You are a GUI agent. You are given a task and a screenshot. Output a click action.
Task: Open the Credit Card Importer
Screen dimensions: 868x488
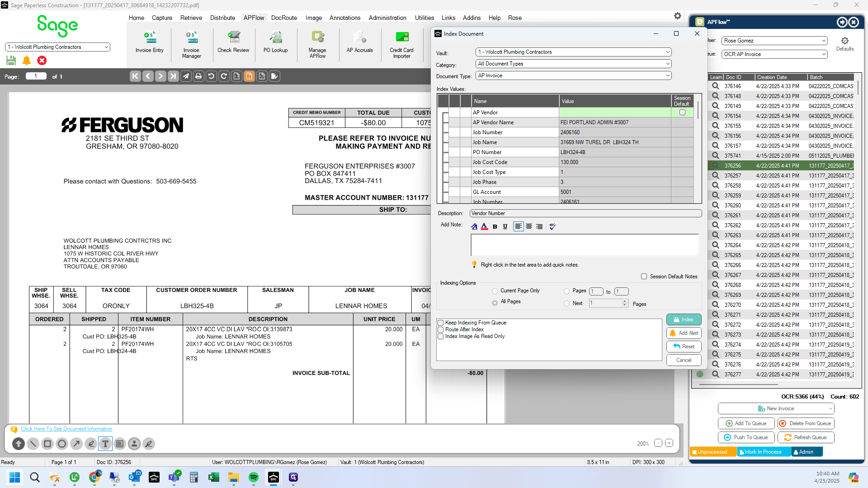coord(401,45)
